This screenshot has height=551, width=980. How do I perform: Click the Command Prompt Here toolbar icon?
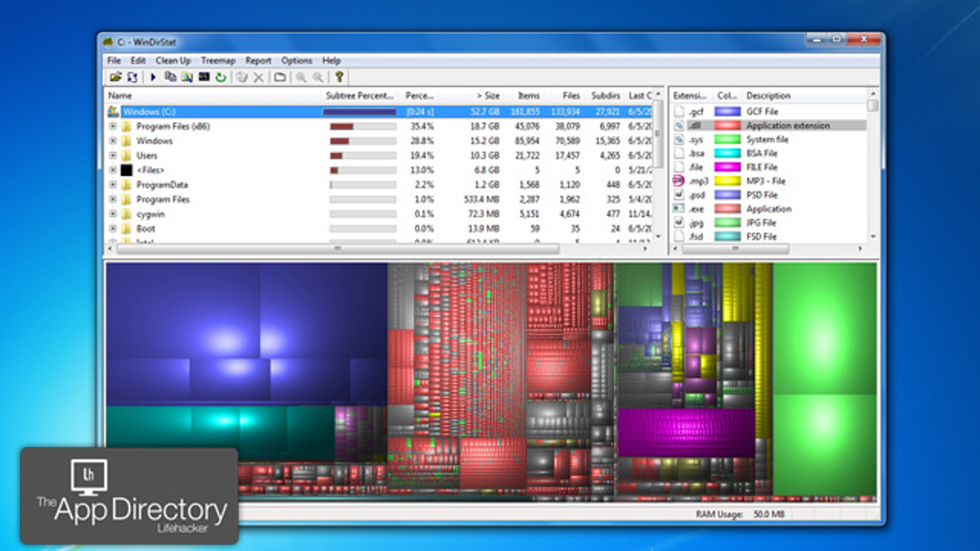pos(204,77)
